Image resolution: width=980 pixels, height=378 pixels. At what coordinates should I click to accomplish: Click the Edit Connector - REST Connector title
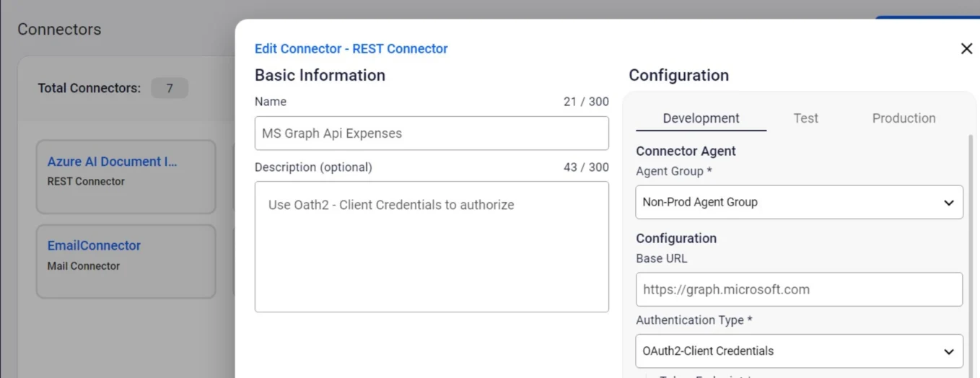tap(351, 48)
